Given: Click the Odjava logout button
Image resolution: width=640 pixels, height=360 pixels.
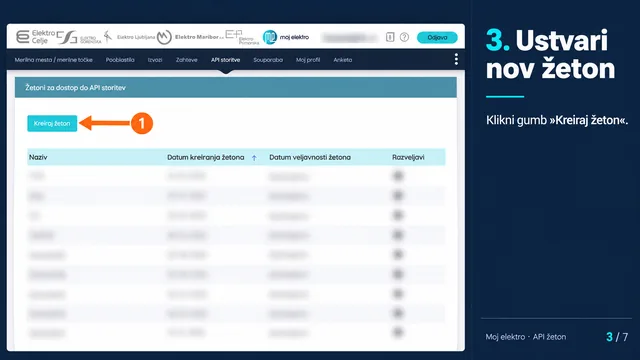Looking at the screenshot, I should tap(437, 38).
